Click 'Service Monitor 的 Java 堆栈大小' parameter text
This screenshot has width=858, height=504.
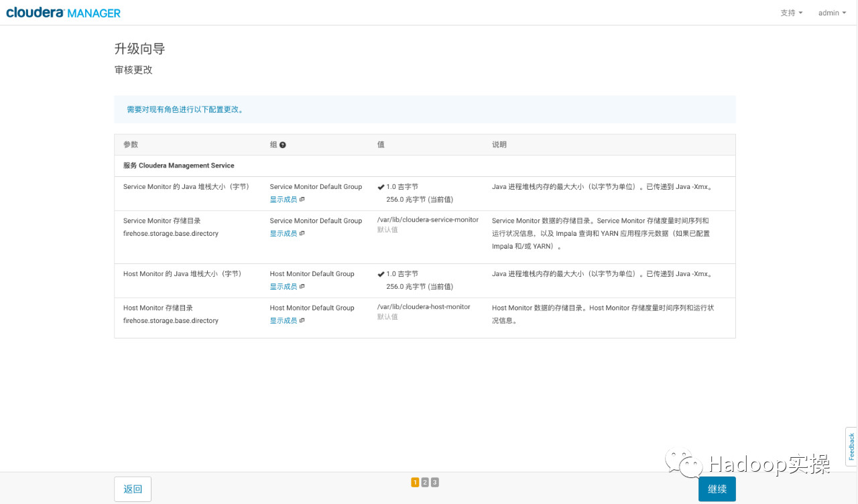[x=186, y=187]
